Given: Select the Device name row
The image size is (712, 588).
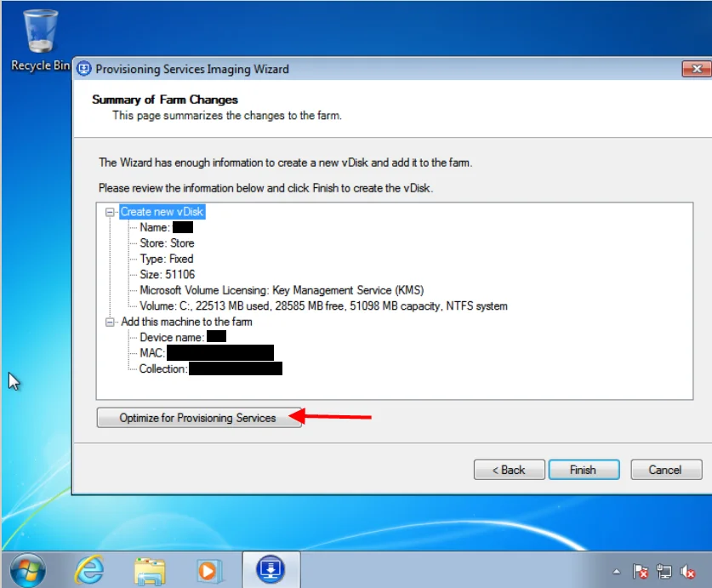Looking at the screenshot, I should (183, 337).
